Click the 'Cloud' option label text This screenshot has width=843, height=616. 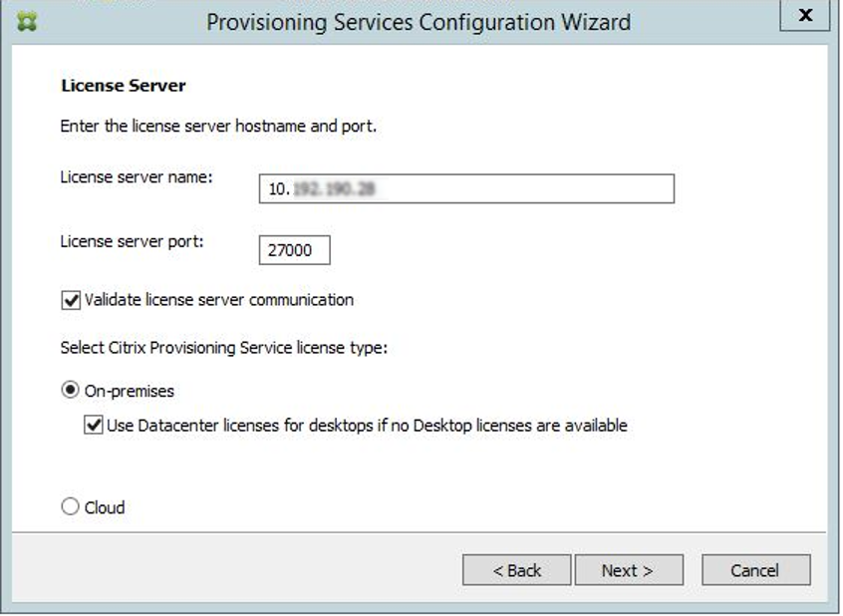[105, 507]
